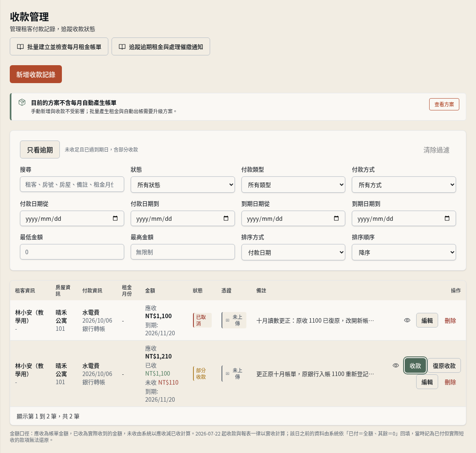Focus the 到期日期到 date field
476x453 pixels.
click(404, 218)
